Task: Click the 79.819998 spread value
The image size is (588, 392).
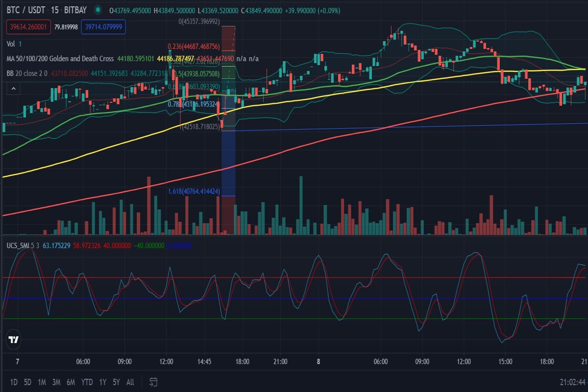Action: coord(66,27)
